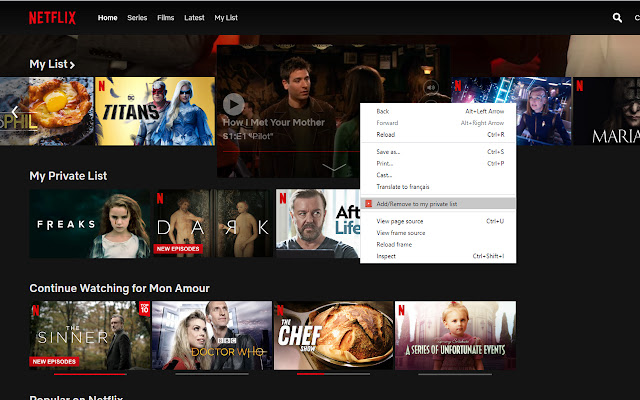Click the S1:E1 "Pilot" episode text
640x400 pixels.
tap(248, 136)
